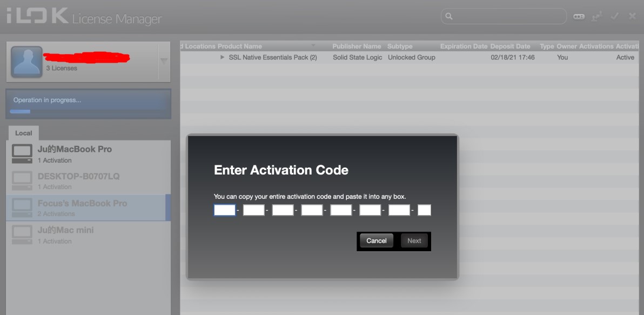Click the Solid State Logic publisher cell
644x315 pixels.
click(x=357, y=57)
